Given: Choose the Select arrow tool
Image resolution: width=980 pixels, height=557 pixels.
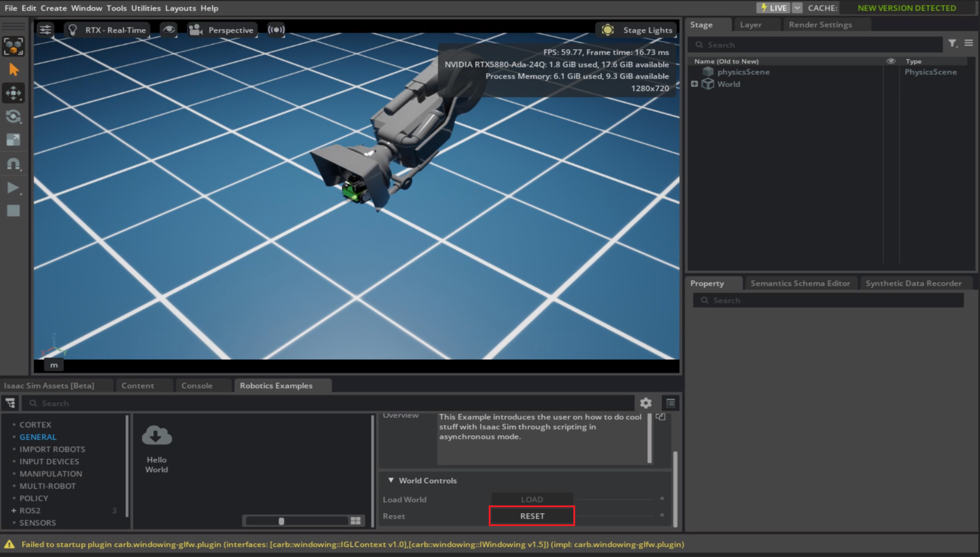Looking at the screenshot, I should [14, 70].
